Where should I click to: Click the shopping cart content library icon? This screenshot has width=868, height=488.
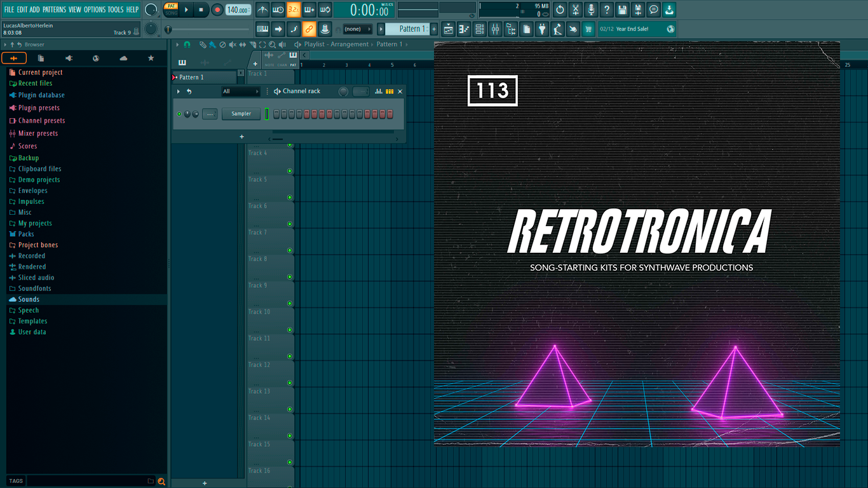point(588,29)
